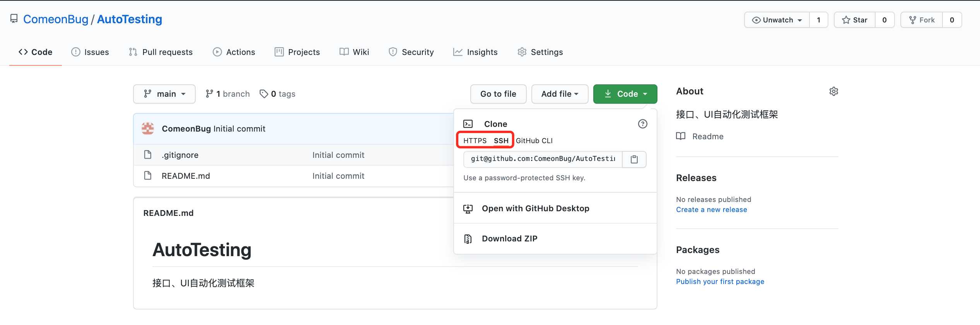Click the README.md title in readme box
This screenshot has height=325, width=980.
click(168, 213)
